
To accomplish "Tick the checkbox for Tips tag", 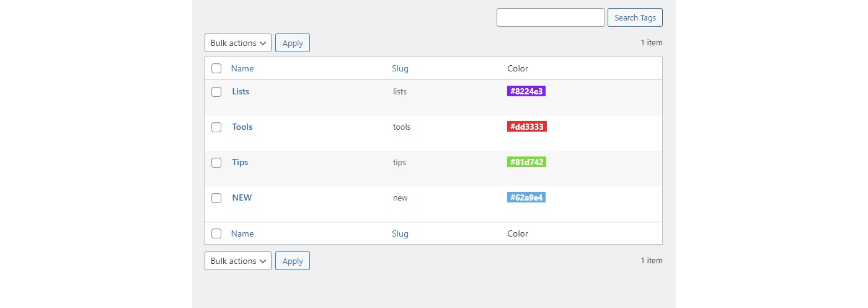I will click(216, 163).
